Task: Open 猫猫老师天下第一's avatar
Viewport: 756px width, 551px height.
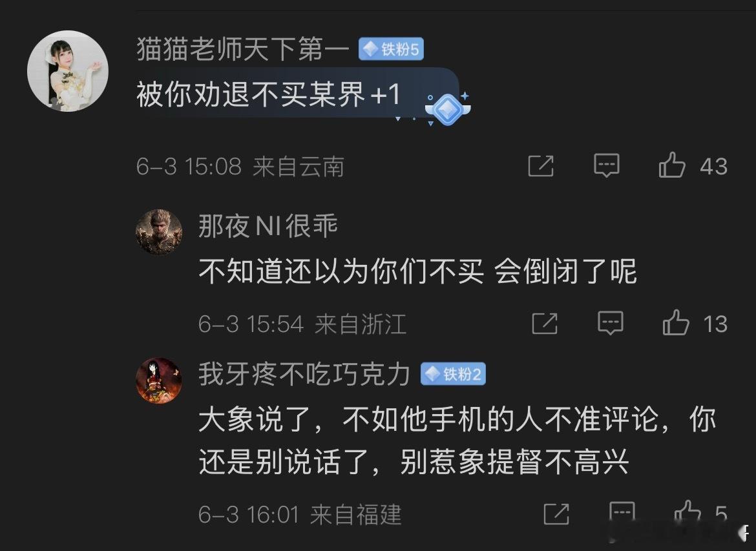Action: point(67,71)
